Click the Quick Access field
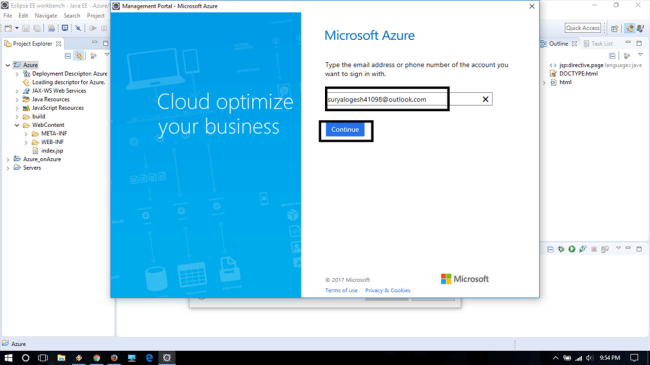 583,28
